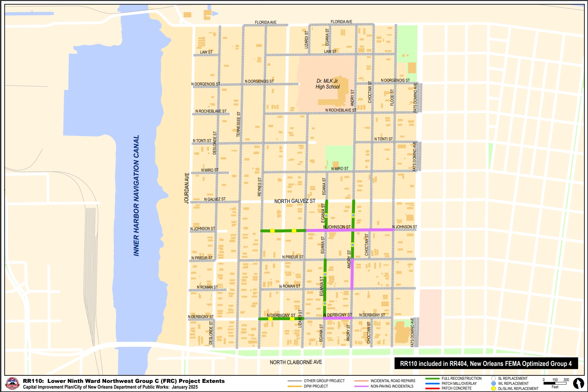Click the Incidental Road Repairs legend swatch
Image resolution: width=588 pixels, height=392 pixels.
click(361, 381)
